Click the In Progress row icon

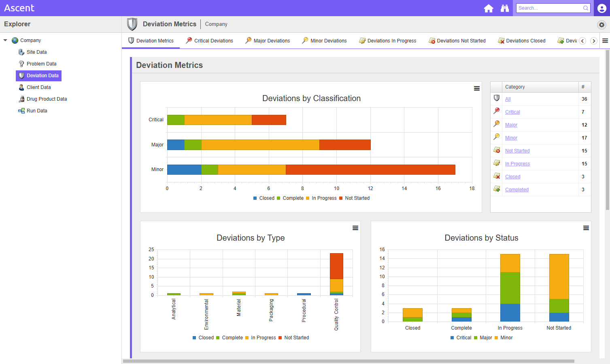coord(497,163)
